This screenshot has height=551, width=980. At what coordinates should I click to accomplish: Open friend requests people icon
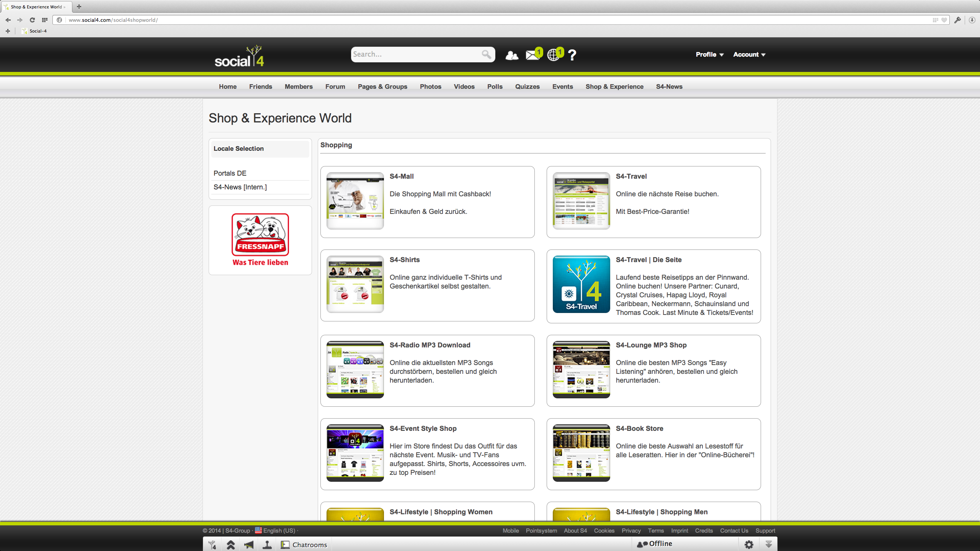512,55
